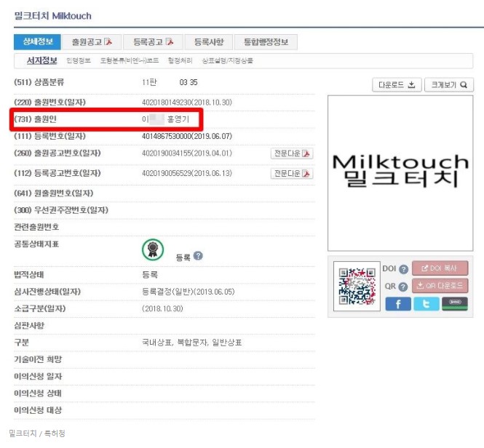Click the QR code image
This screenshot has height=448, width=484.
[357, 287]
